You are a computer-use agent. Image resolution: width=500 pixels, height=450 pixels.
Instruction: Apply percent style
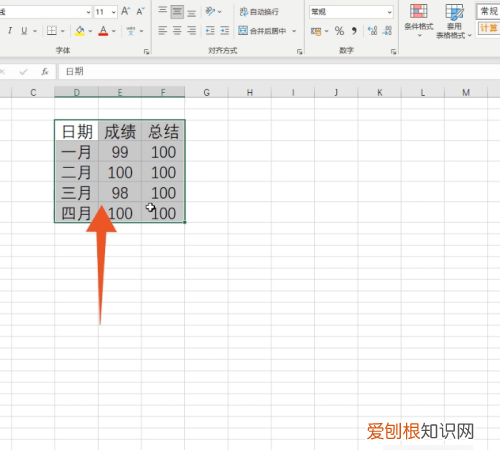[339, 31]
